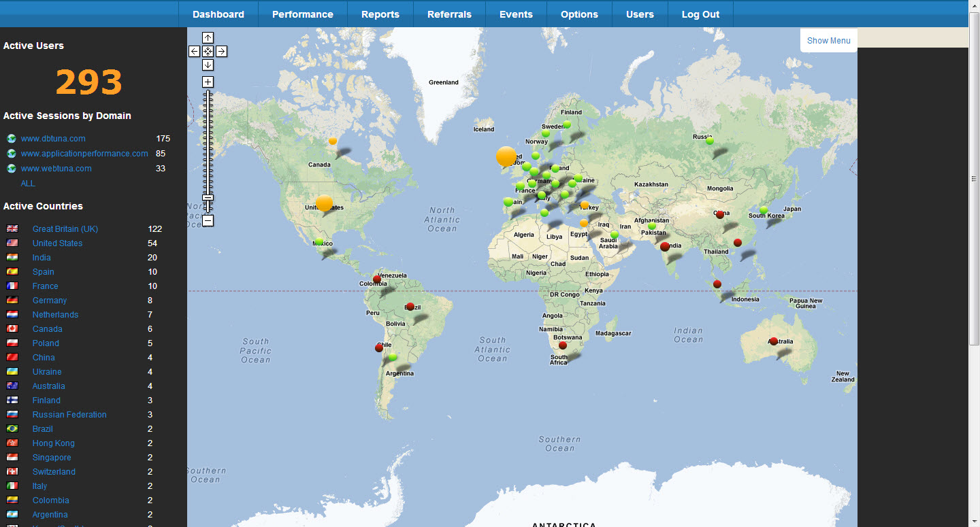Click the map pan up arrow
980x527 pixels.
(x=208, y=38)
